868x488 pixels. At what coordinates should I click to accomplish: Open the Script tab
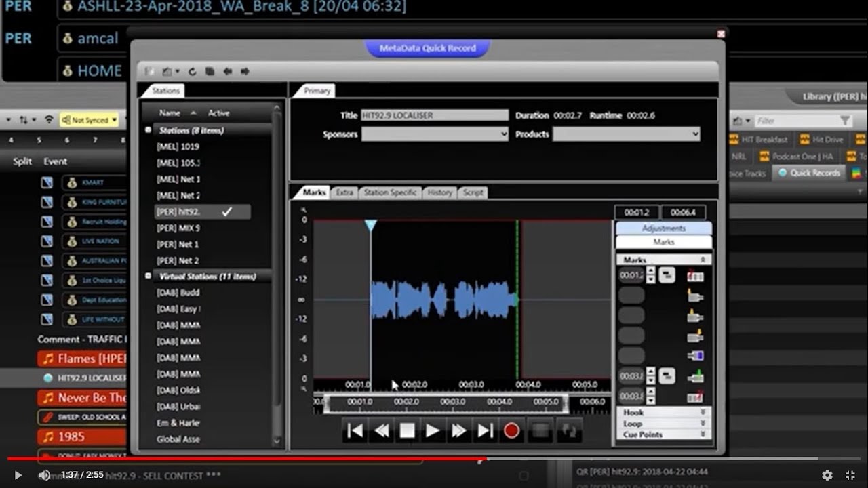(x=473, y=192)
